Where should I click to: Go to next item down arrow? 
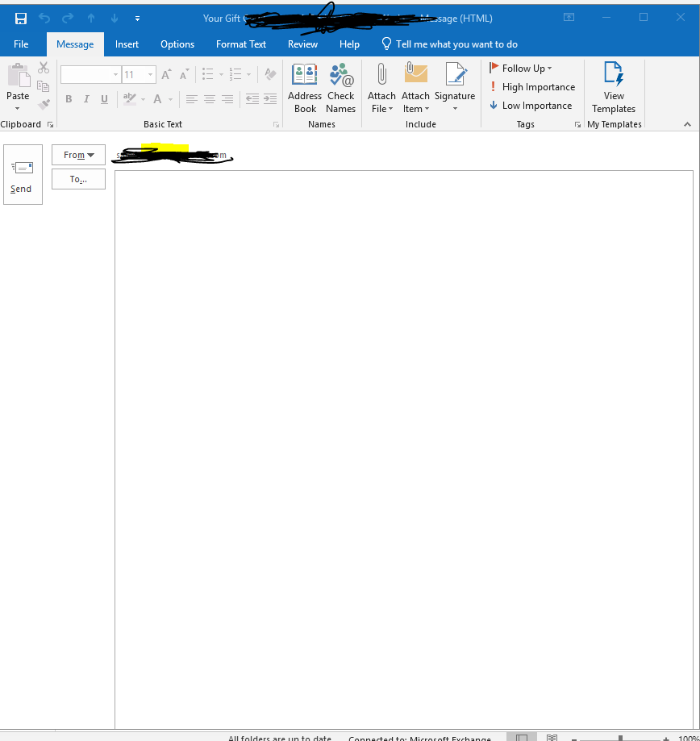point(115,19)
